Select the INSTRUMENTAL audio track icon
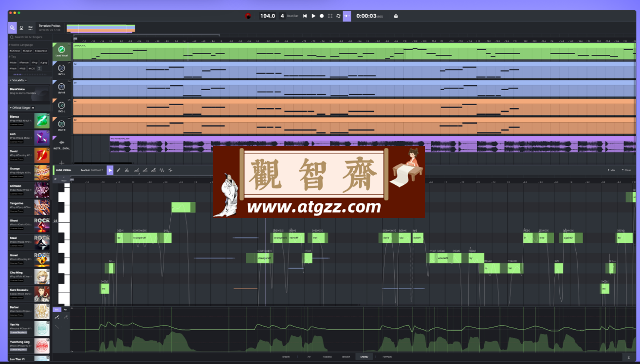Viewport: 640px width, 364px height. click(62, 143)
